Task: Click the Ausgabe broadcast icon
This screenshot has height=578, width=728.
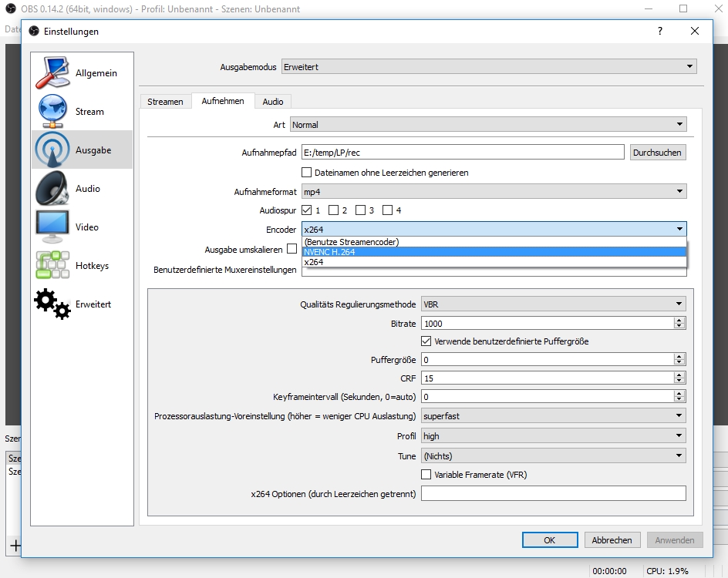Action: click(x=52, y=150)
